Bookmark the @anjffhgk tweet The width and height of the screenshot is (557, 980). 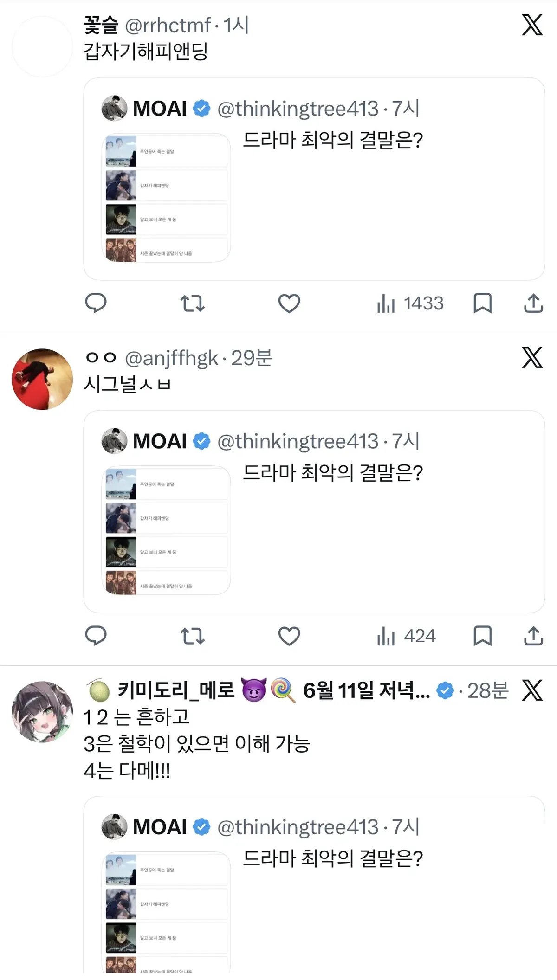pos(483,636)
